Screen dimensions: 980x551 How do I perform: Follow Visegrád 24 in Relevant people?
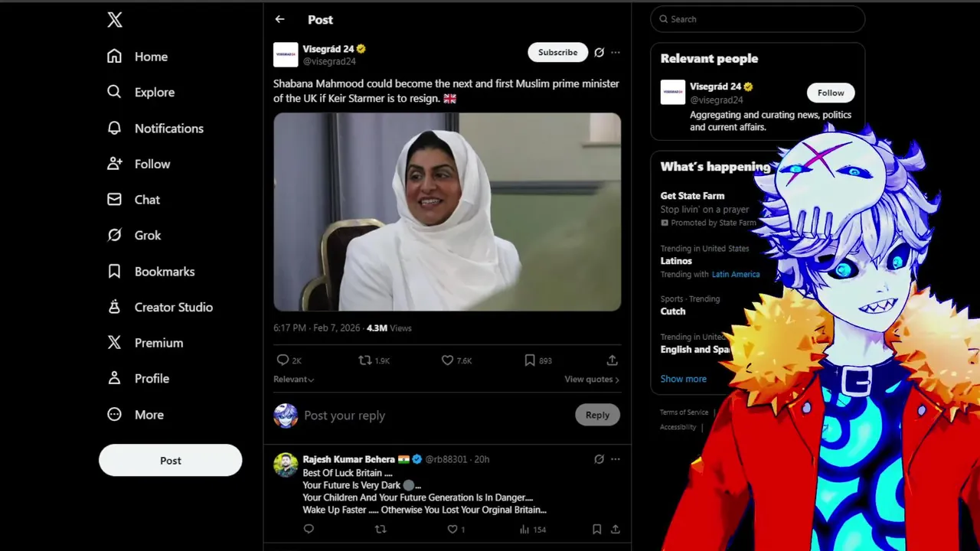(831, 93)
